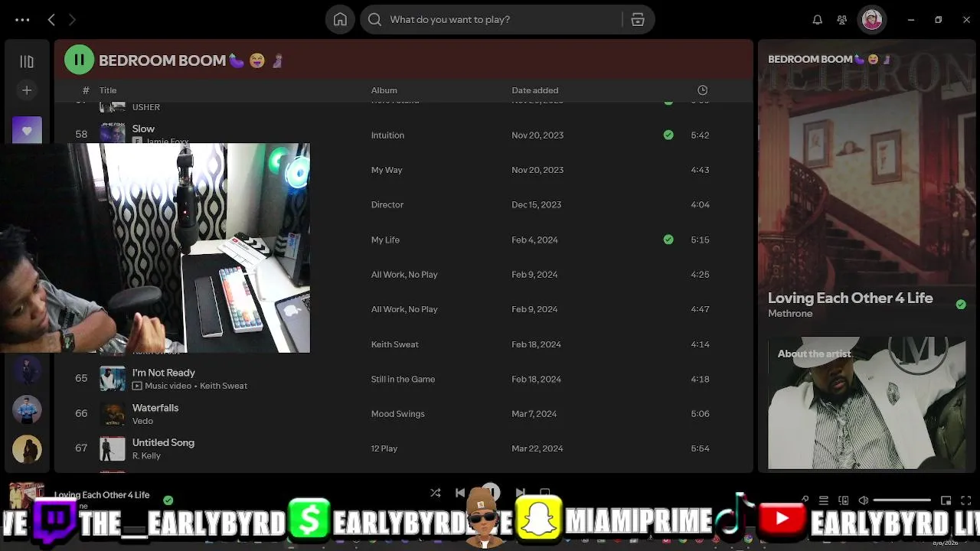Show Friend Activity
This screenshot has height=551, width=980.
point(842,20)
